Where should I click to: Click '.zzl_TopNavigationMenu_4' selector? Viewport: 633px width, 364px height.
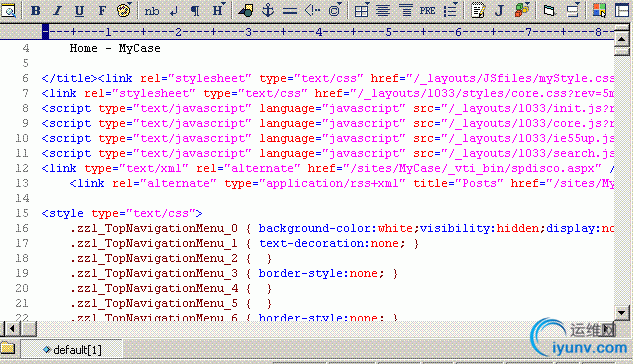tap(154, 289)
